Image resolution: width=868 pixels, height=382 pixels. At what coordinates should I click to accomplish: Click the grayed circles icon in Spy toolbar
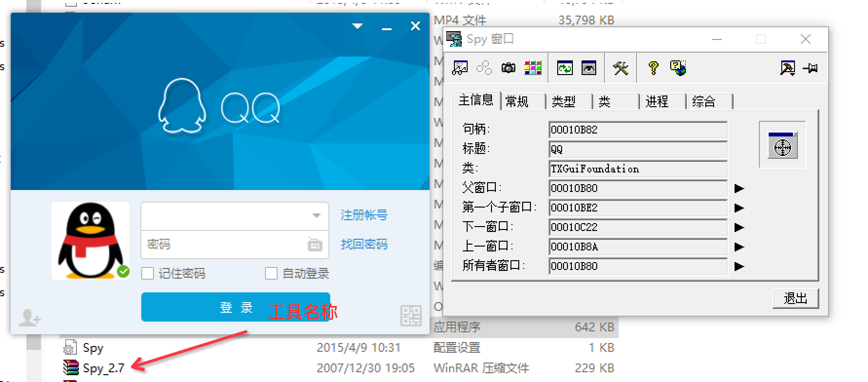484,68
